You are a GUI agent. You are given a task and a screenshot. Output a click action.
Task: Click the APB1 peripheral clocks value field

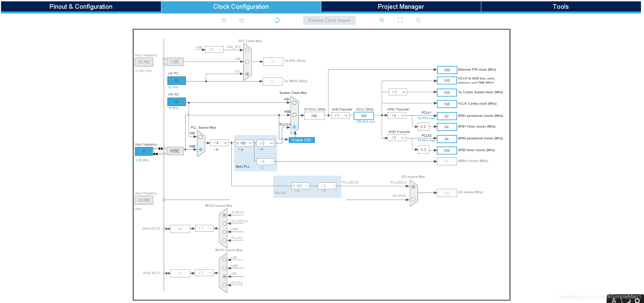click(447, 116)
